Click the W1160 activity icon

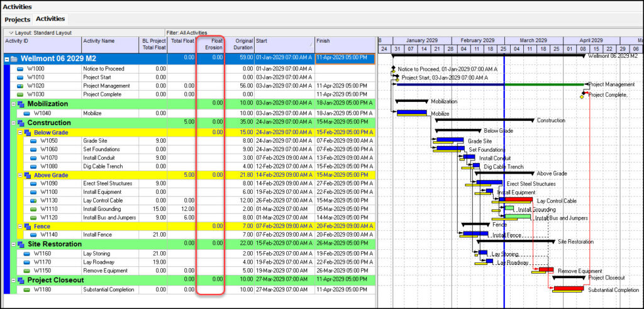26,254
